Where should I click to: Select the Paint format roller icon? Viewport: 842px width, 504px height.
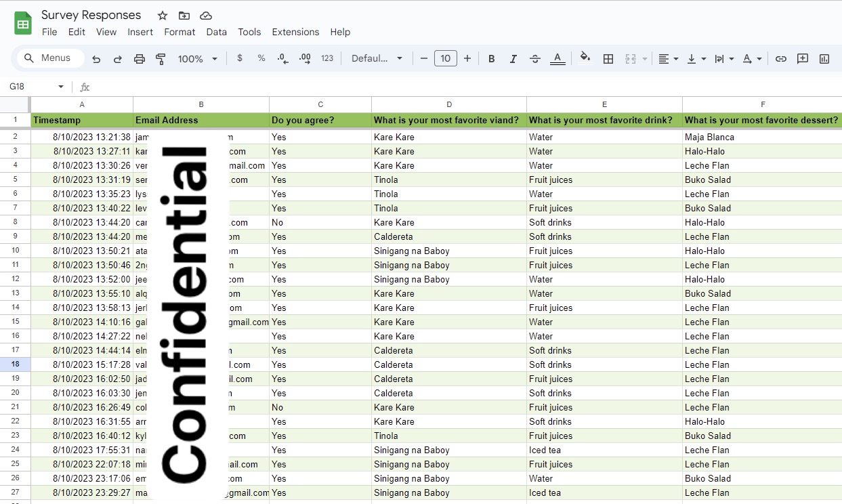point(161,59)
